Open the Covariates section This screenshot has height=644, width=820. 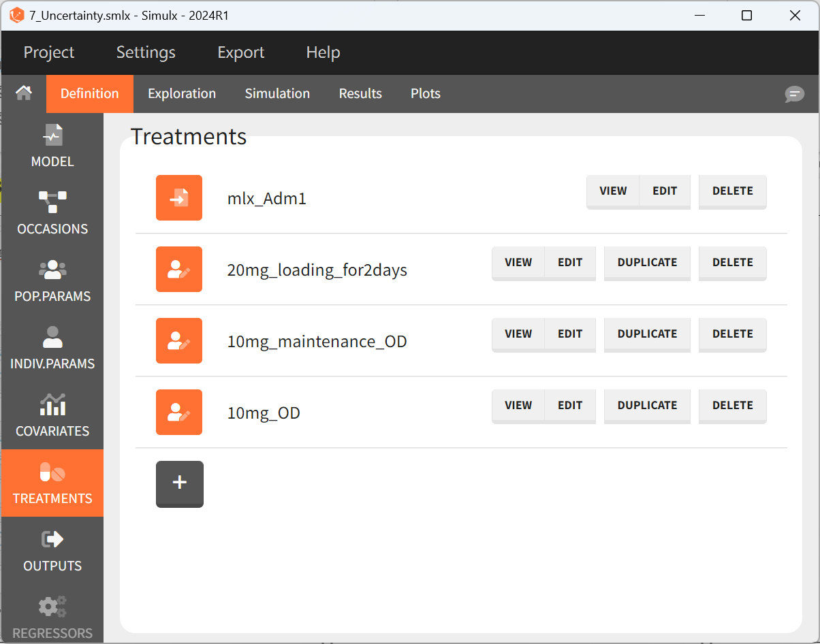52,415
